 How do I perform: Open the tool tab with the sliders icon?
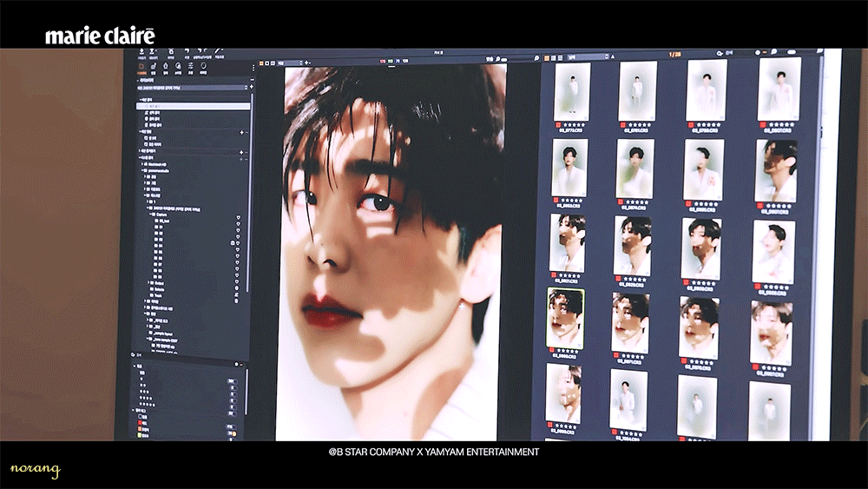point(190,67)
